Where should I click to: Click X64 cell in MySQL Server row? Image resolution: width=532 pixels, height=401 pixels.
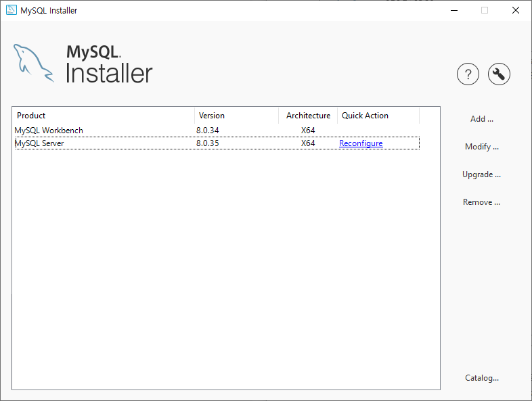coord(308,143)
